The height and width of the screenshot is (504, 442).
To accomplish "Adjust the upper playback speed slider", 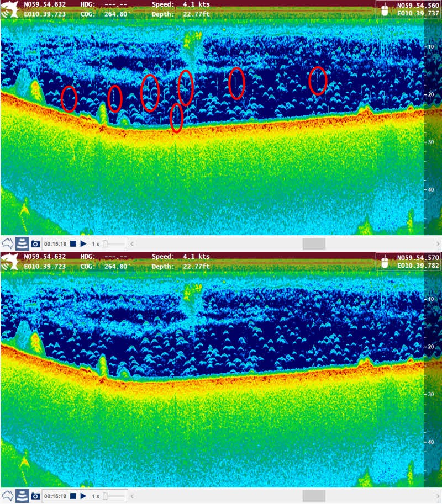I will [x=106, y=243].
